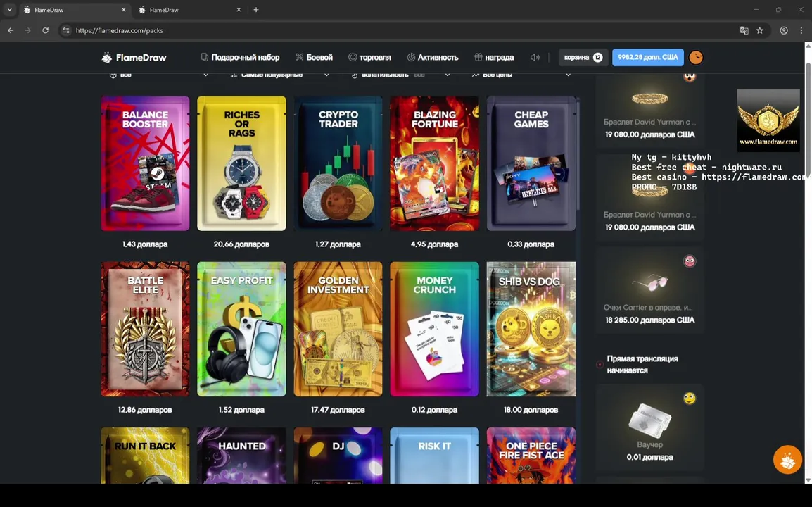Image resolution: width=812 pixels, height=507 pixels.
Task: Open the Cheap Games pack
Action: pos(531,163)
